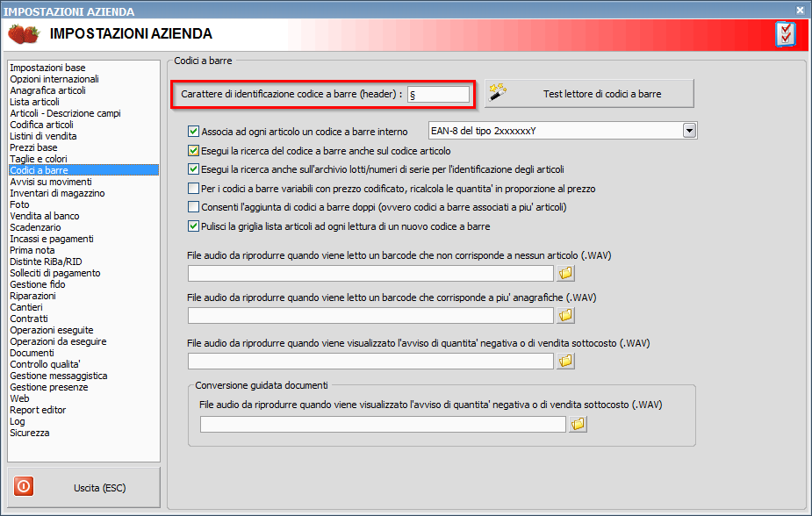The width and height of the screenshot is (812, 516).
Task: Select Log in the settings list
Action: pyautogui.click(x=17, y=420)
